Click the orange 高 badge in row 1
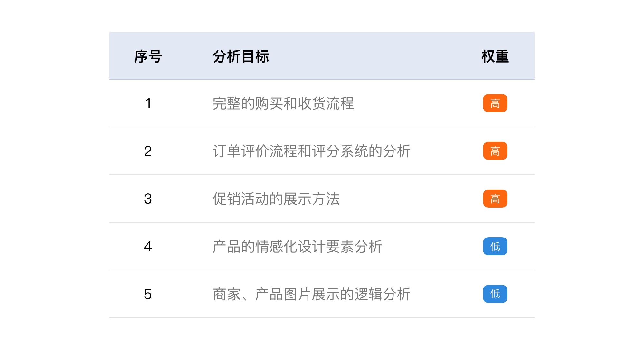Image resolution: width=644 pixels, height=350 pixels. pos(495,103)
